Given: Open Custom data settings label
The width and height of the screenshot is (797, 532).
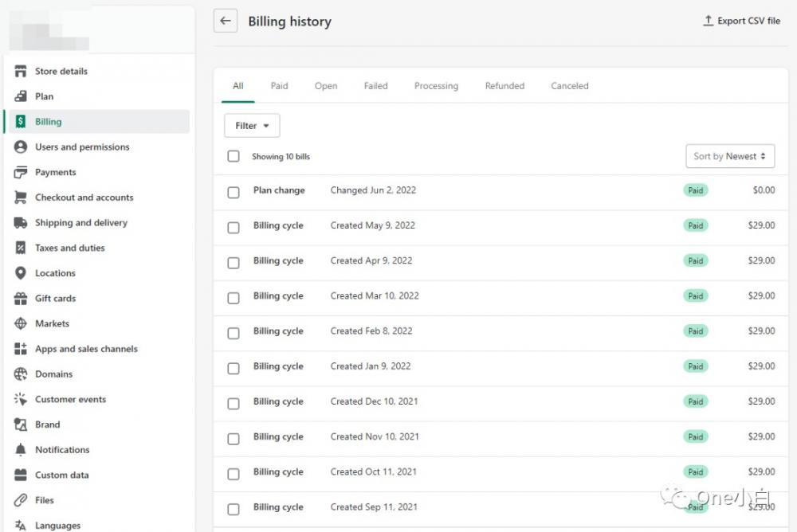Looking at the screenshot, I should [x=62, y=475].
